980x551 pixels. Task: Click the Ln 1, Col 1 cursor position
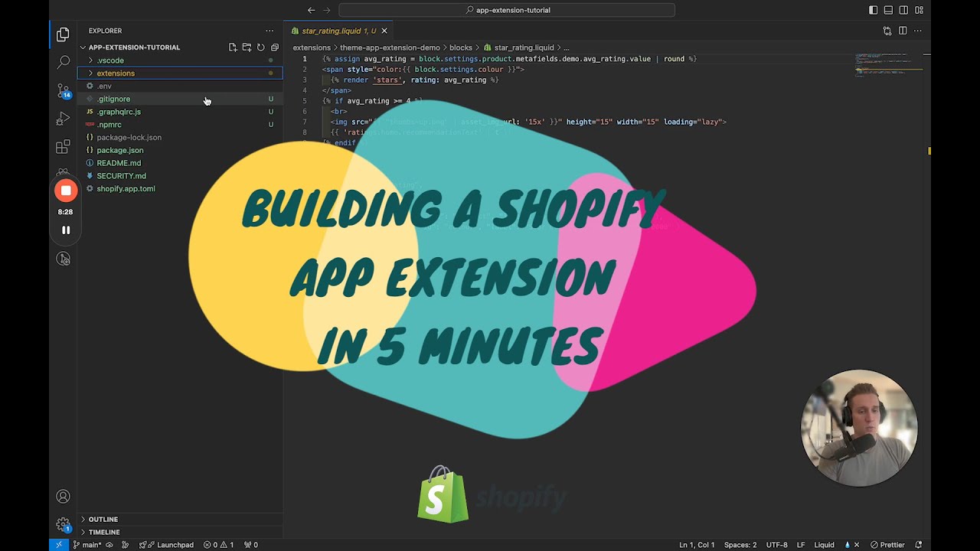pyautogui.click(x=697, y=545)
